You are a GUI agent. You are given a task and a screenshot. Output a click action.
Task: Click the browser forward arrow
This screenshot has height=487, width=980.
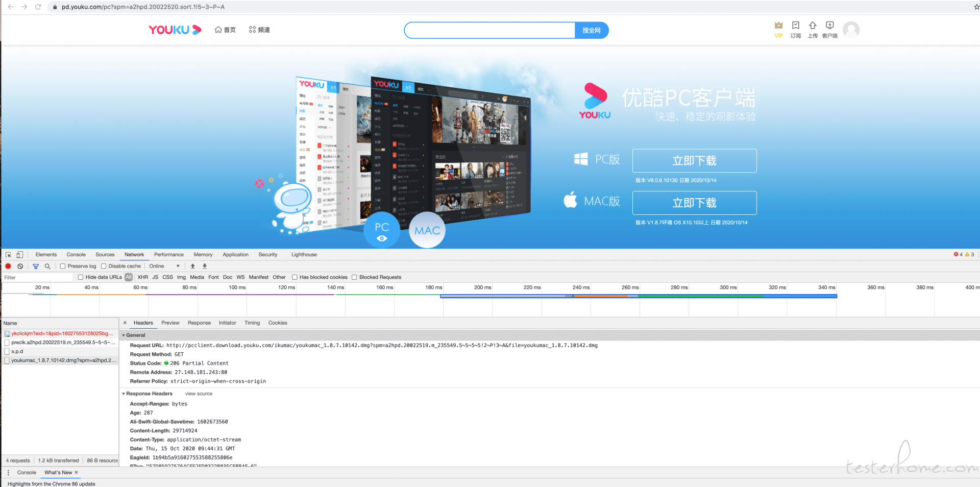(24, 7)
